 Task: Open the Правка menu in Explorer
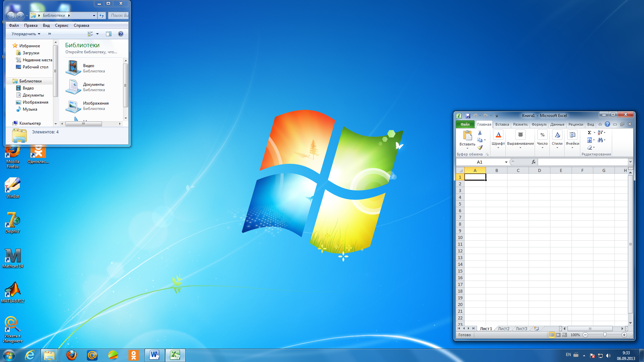click(x=31, y=25)
